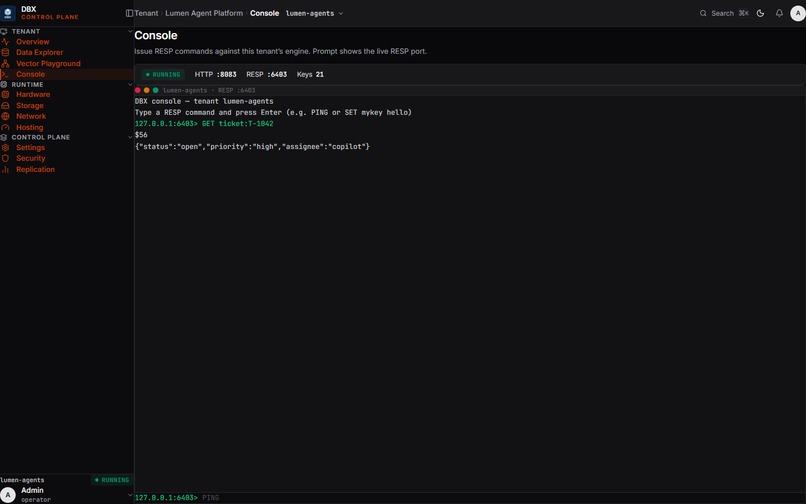
Task: Expand the Admin user menu chevron
Action: pyautogui.click(x=130, y=495)
